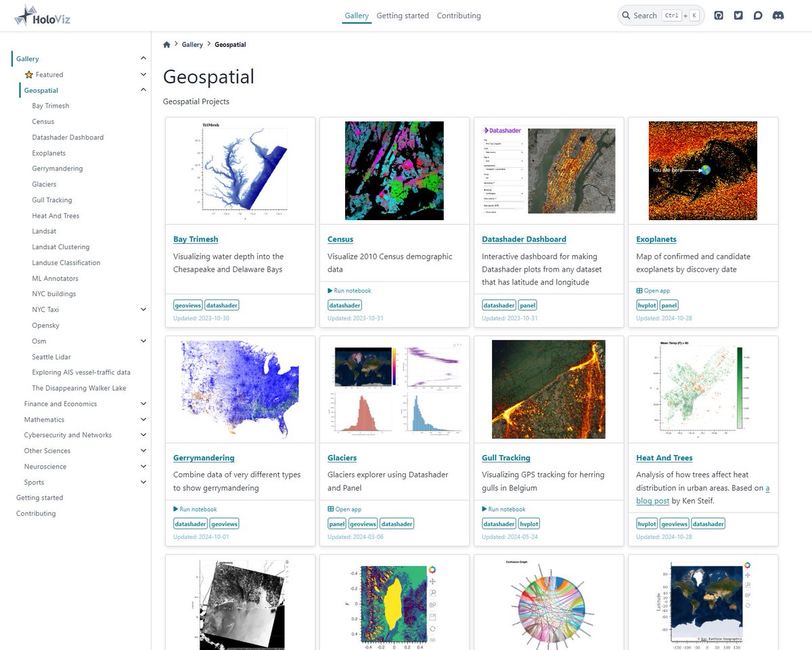812x650 pixels.
Task: Click the Heat And Trees card title
Action: click(x=664, y=458)
